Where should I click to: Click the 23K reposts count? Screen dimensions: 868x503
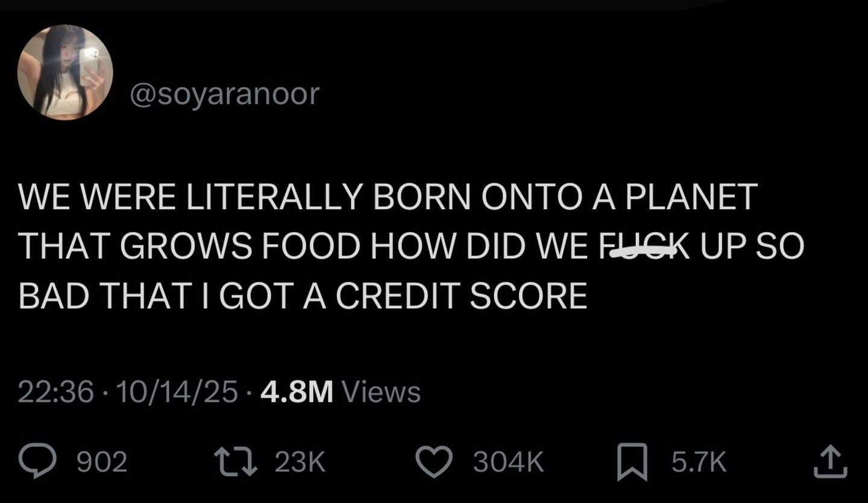coord(300,463)
